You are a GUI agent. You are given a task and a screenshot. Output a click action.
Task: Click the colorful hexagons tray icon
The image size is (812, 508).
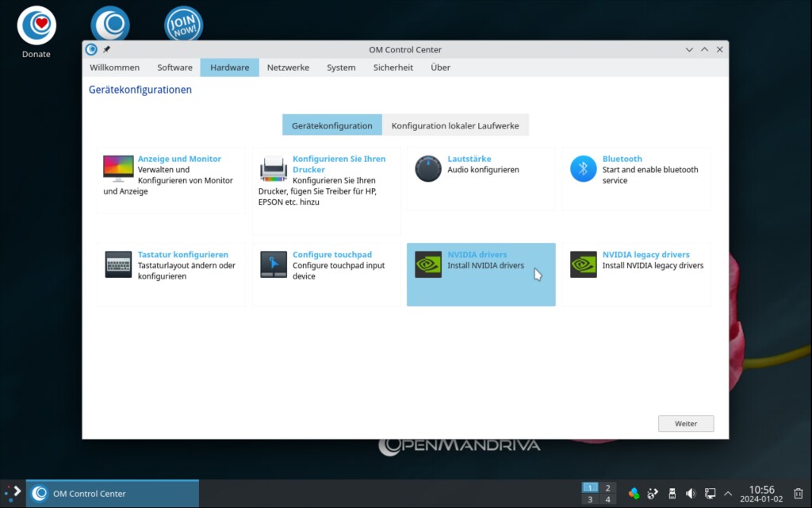point(634,493)
